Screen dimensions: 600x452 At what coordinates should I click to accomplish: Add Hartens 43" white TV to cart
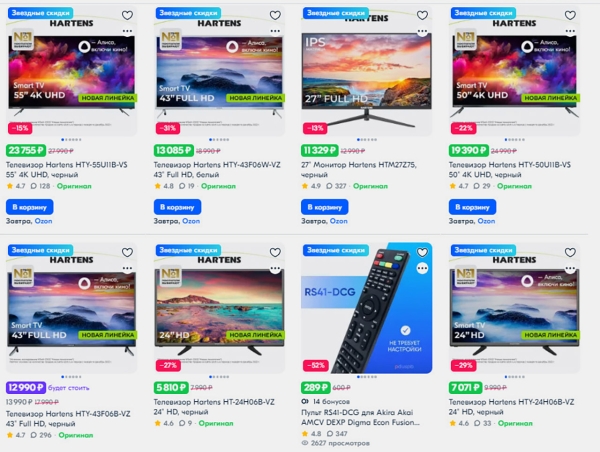pyautogui.click(x=177, y=207)
